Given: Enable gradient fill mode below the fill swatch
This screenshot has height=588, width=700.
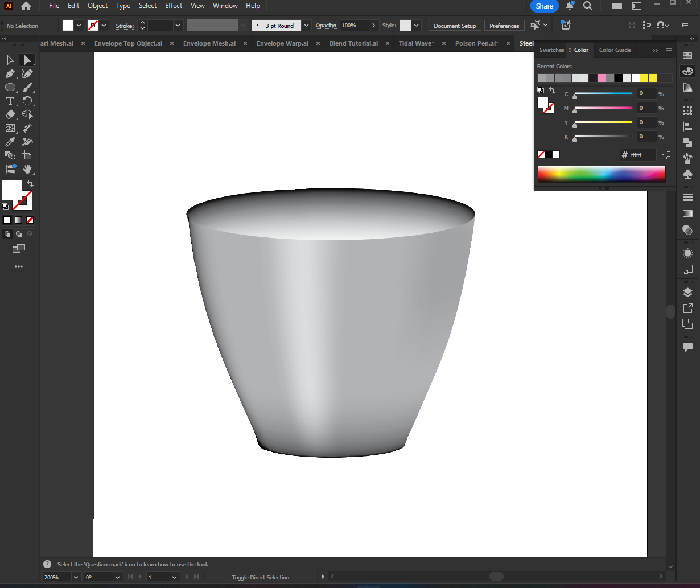Looking at the screenshot, I should point(18,220).
